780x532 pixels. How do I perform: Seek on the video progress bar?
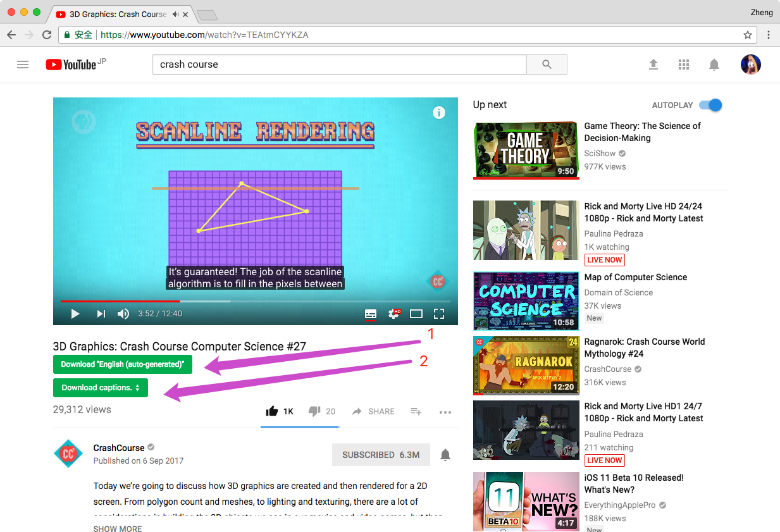click(256, 302)
